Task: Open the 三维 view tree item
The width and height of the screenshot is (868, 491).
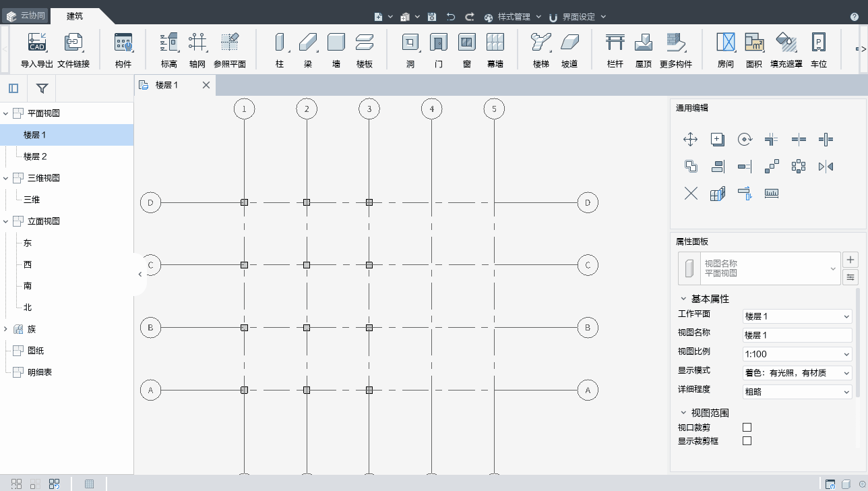Action: [x=32, y=200]
